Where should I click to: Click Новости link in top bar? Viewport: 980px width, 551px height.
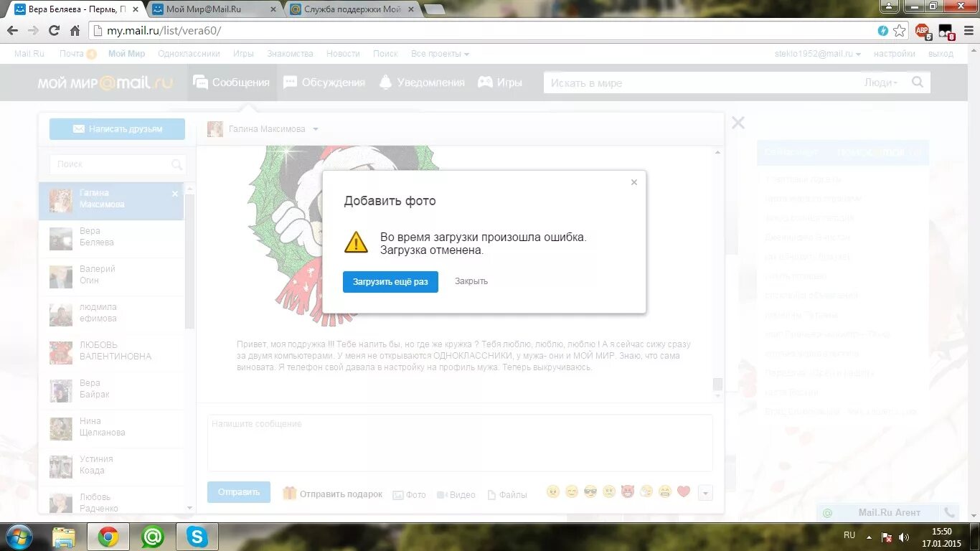pyautogui.click(x=343, y=54)
